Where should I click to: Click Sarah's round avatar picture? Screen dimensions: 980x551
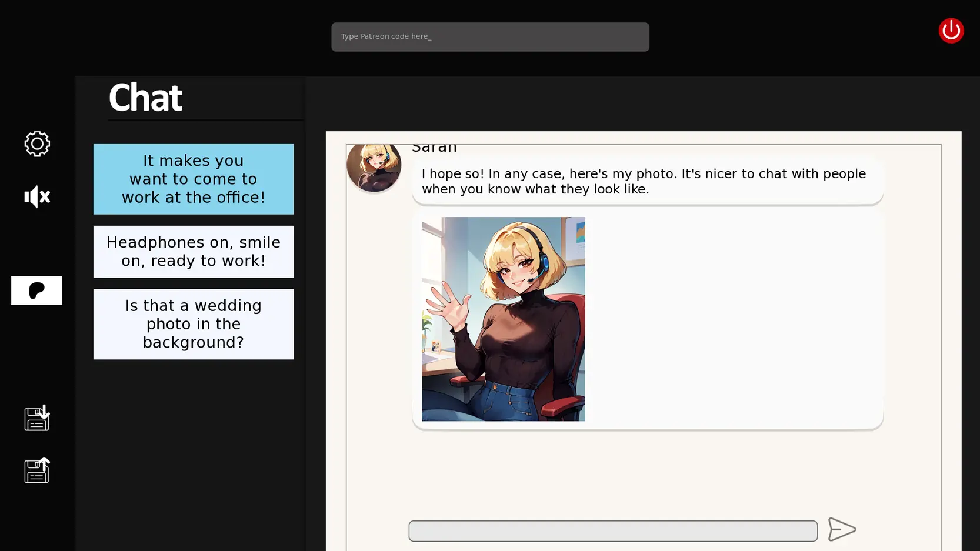pyautogui.click(x=374, y=166)
